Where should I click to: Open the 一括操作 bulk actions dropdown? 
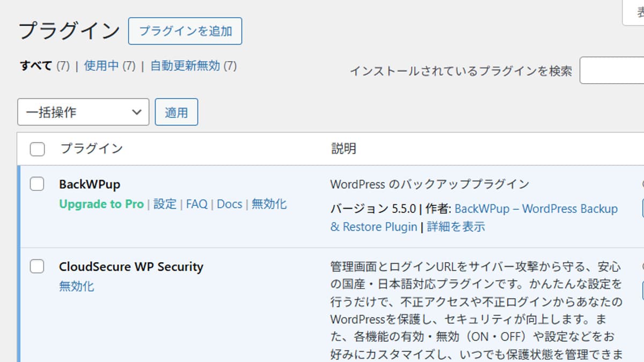[83, 112]
